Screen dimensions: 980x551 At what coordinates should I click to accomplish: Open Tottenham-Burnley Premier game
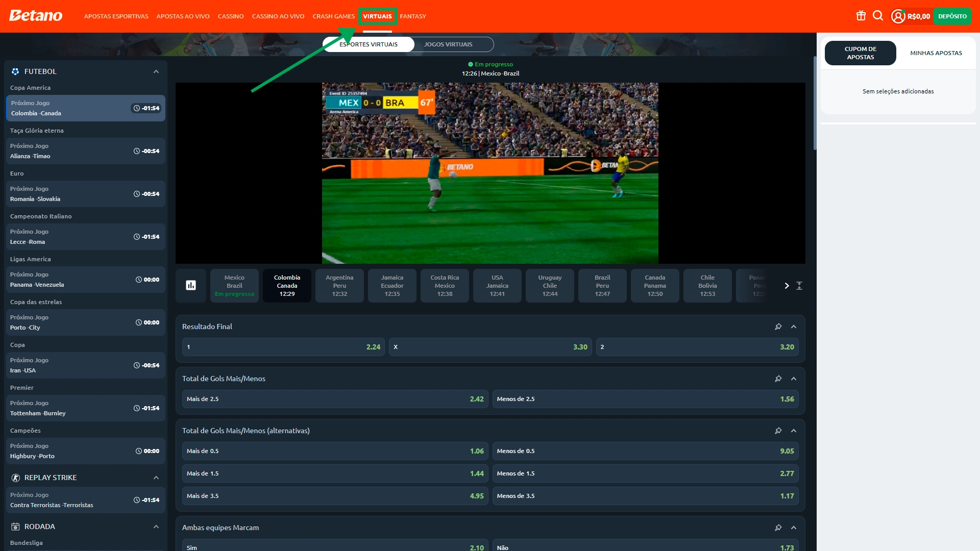[86, 408]
